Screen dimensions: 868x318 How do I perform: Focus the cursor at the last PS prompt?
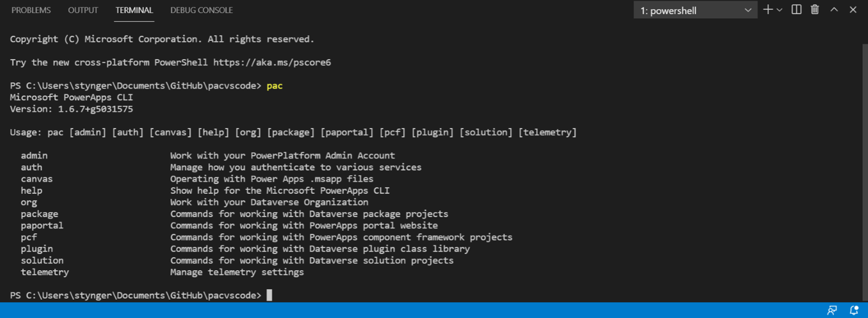(269, 295)
